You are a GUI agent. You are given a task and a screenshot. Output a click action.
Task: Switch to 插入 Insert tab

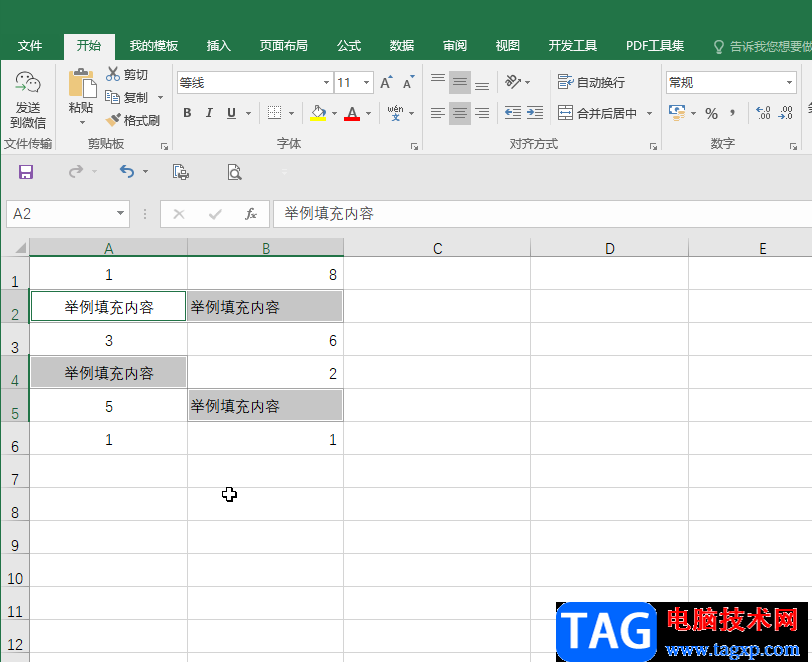tap(219, 46)
